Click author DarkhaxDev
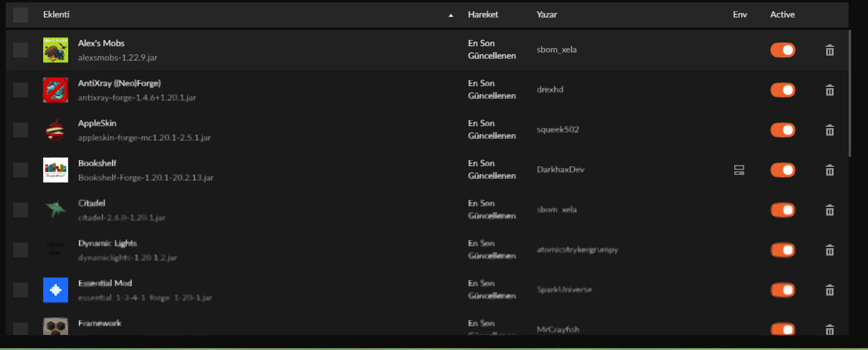The image size is (868, 350). pyautogui.click(x=560, y=169)
